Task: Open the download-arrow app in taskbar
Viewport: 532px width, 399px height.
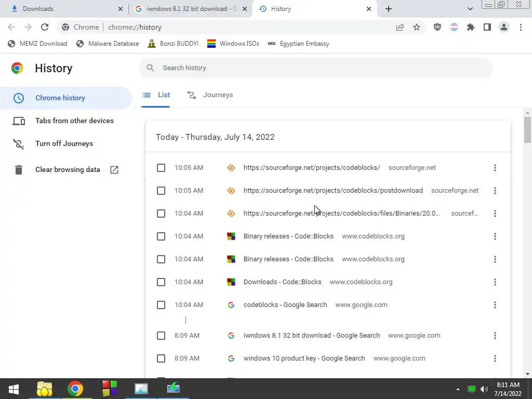Action: [x=174, y=389]
